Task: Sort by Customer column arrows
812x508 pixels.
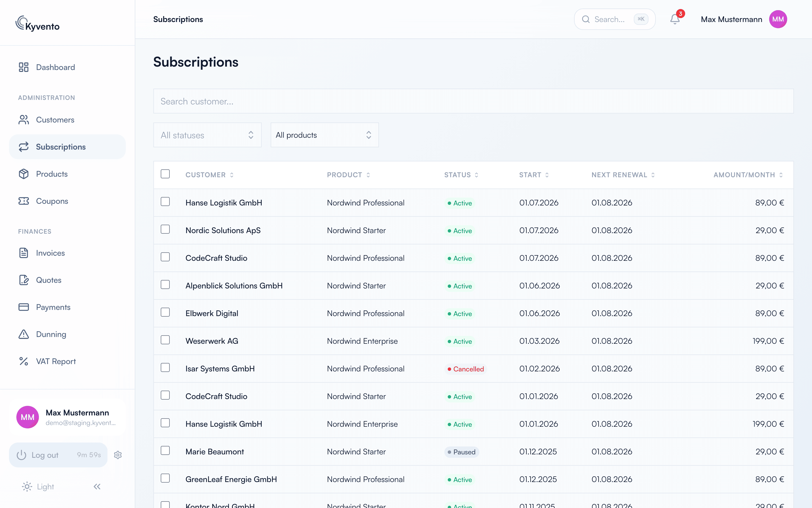Action: [232, 175]
